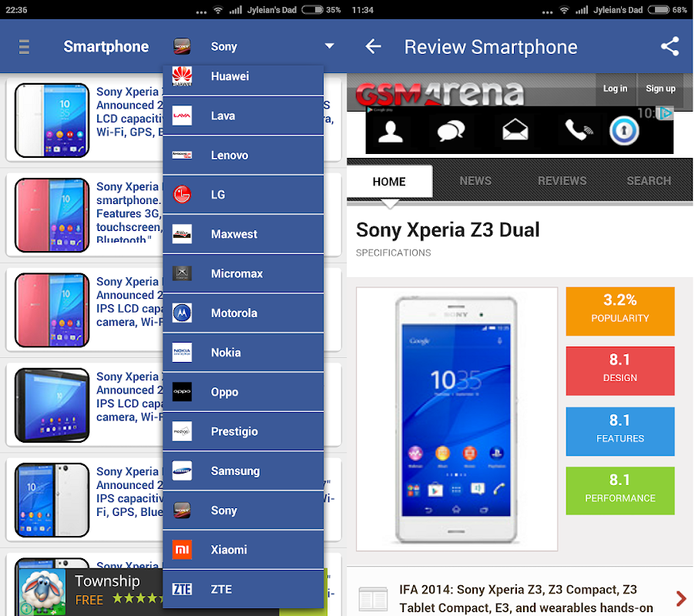Viewport: 695px width, 616px height.
Task: Click the Sony Xperia Z3 Dual title
Action: (448, 229)
